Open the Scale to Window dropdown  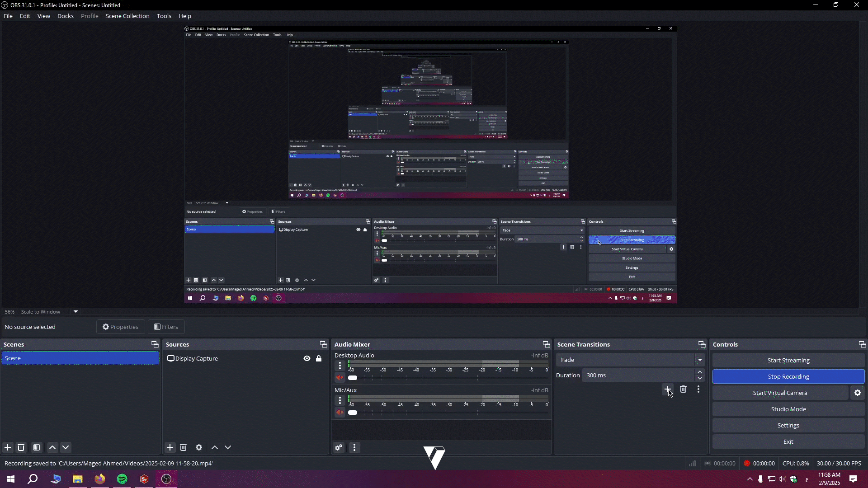[x=75, y=312]
